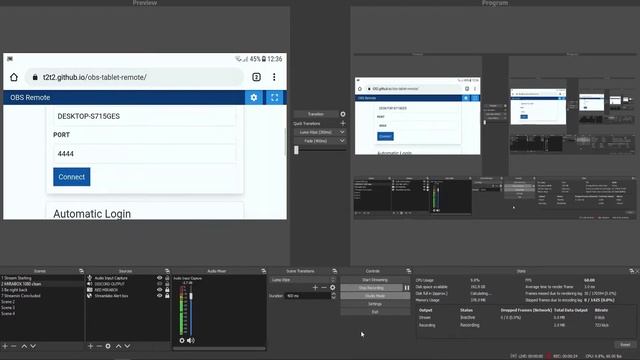The image size is (640, 360).
Task: Toggle fullscreen in OBS Remote header
Action: point(275,98)
